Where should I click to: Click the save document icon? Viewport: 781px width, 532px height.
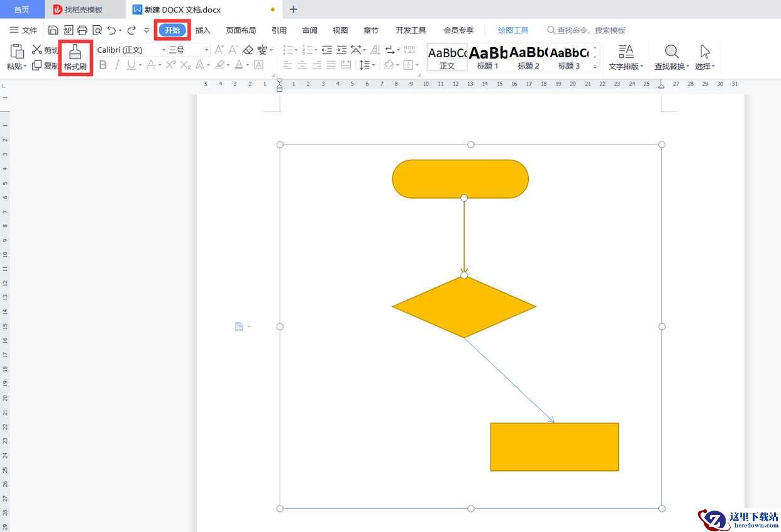coord(53,30)
